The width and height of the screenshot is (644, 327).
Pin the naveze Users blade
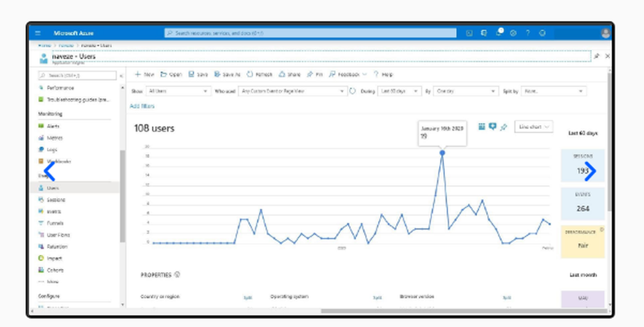point(597,56)
